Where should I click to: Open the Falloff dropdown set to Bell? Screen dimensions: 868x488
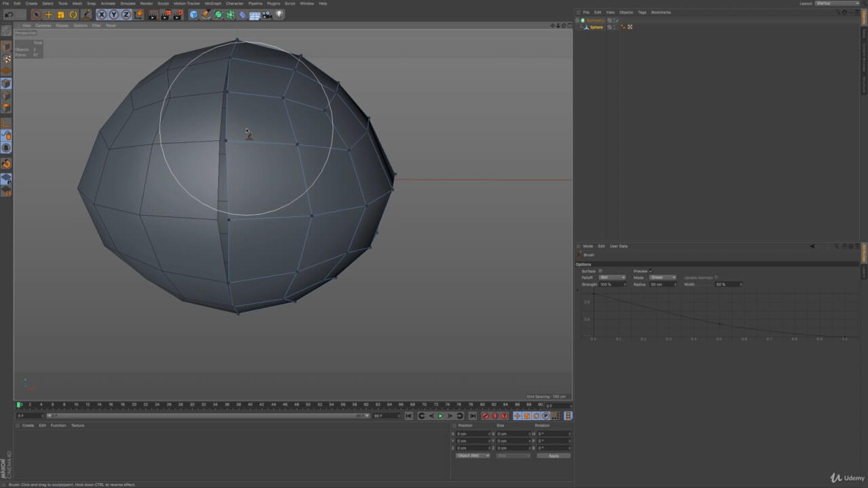612,277
